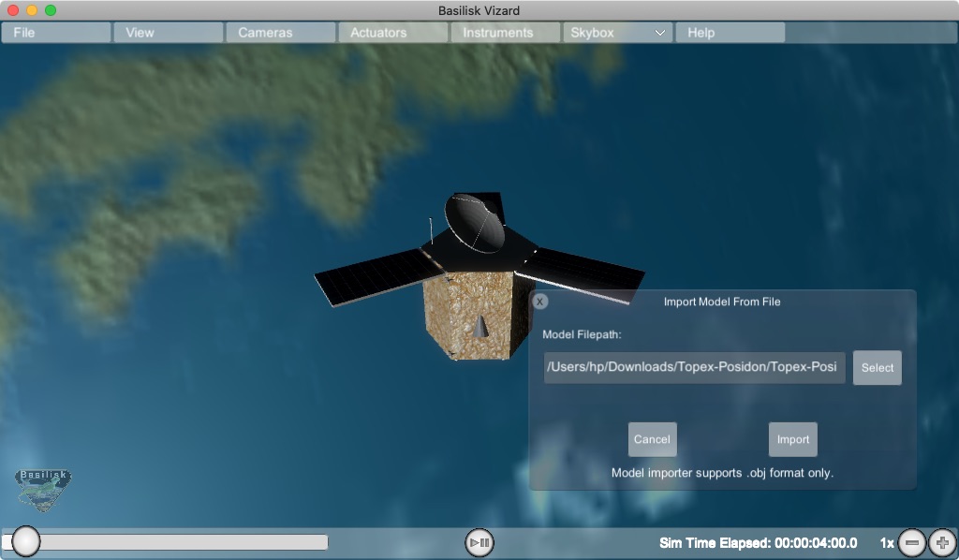
Task: Decrease simulation speed with minus button
Action: [x=912, y=542]
